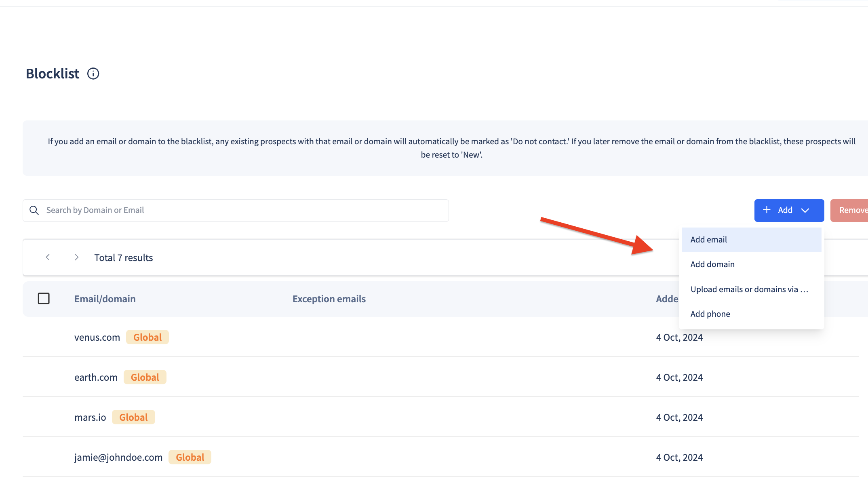Viewport: 868px width, 489px height.
Task: Click the Global tag next to earth.com
Action: point(145,377)
